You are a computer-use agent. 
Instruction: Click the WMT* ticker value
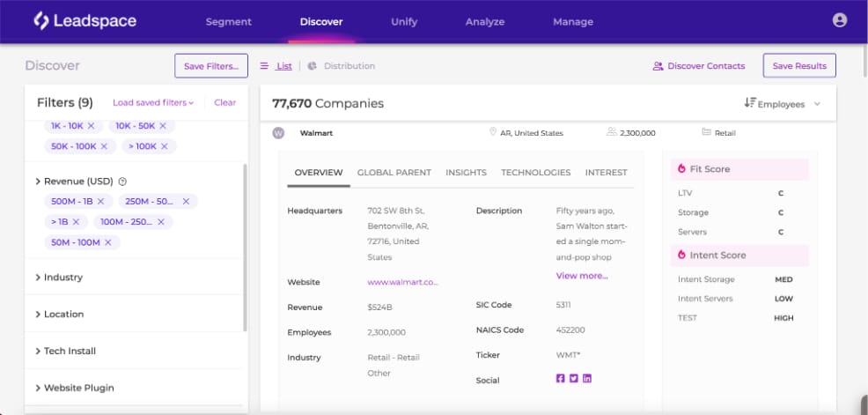tap(568, 354)
